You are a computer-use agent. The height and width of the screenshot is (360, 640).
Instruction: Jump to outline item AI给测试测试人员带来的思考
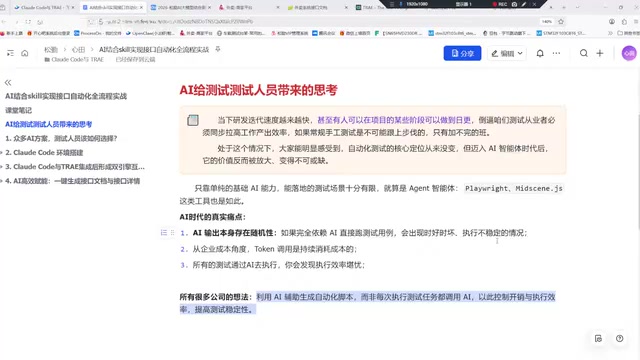click(x=48, y=124)
